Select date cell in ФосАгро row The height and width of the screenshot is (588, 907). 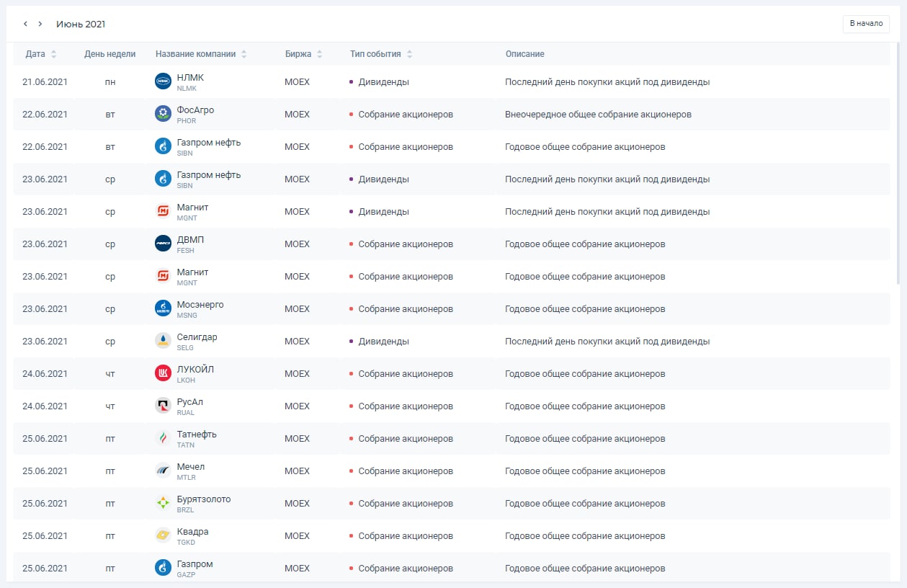[x=45, y=114]
